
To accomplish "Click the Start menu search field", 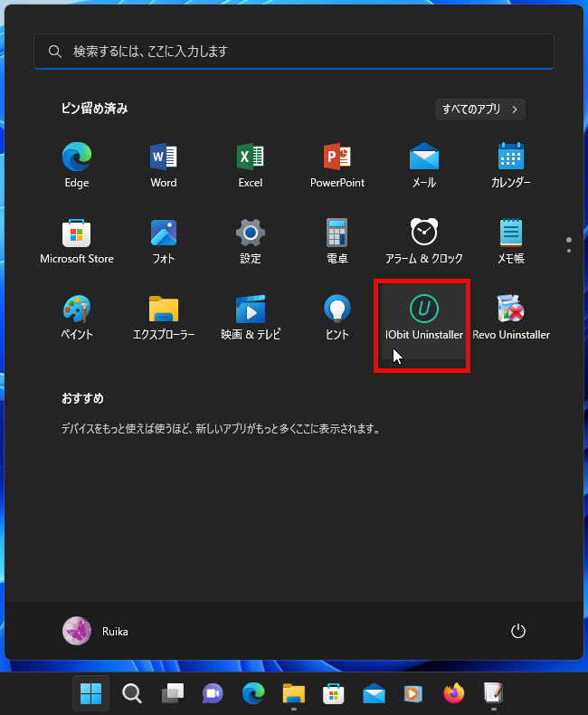I will tap(294, 52).
